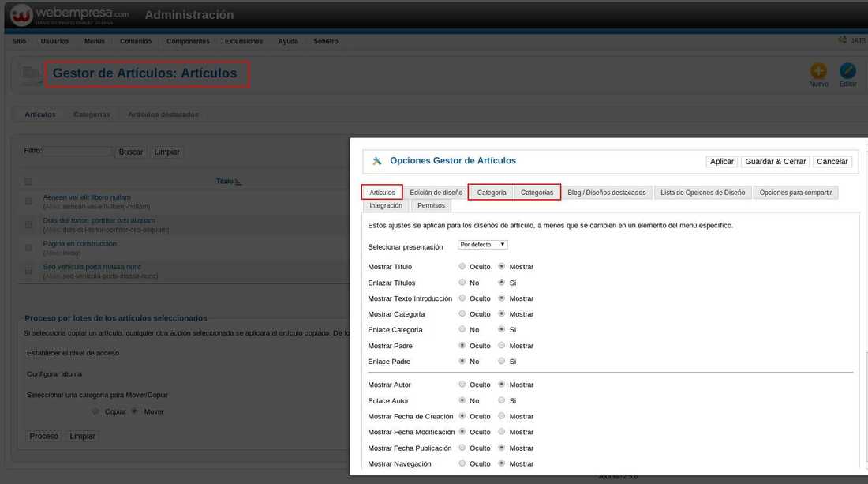868x484 pixels.
Task: Open the Contenido menu
Action: (136, 41)
